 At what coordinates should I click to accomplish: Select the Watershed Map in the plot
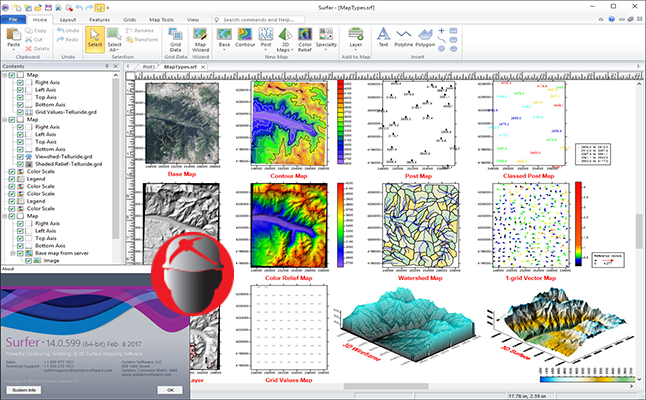pos(420,225)
